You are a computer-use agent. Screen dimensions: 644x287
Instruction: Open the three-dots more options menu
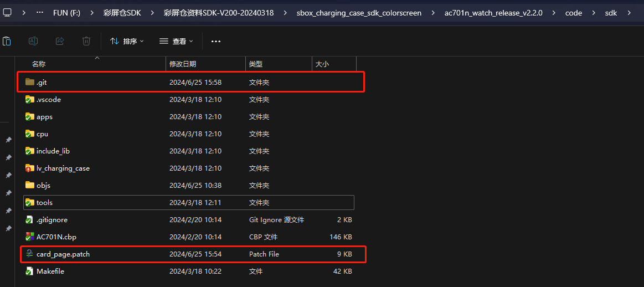216,41
